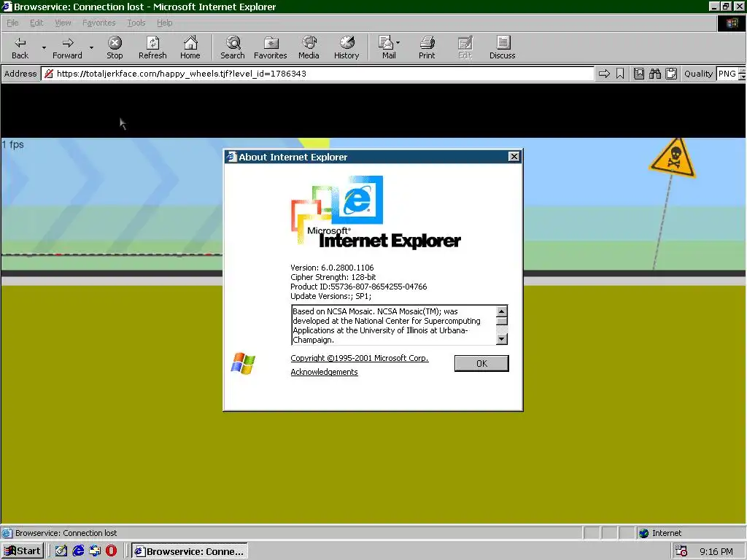Open the Acknowledgements link

click(x=324, y=372)
